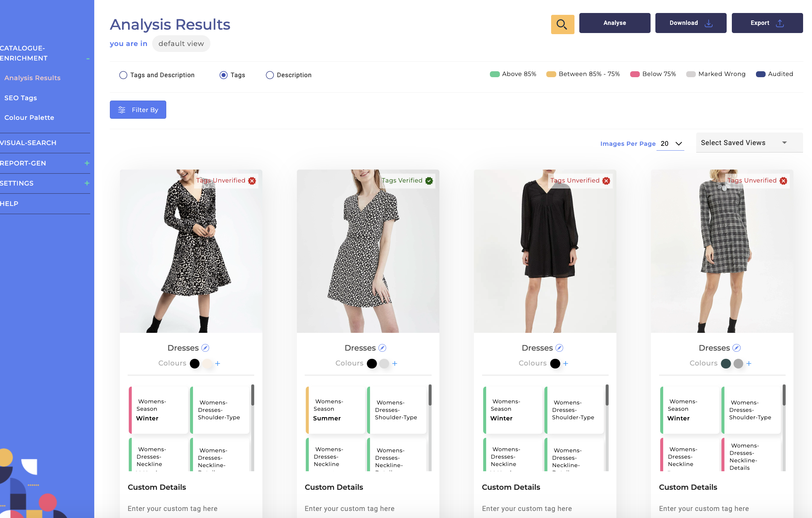Click the yellow search magnifier icon

tap(562, 24)
